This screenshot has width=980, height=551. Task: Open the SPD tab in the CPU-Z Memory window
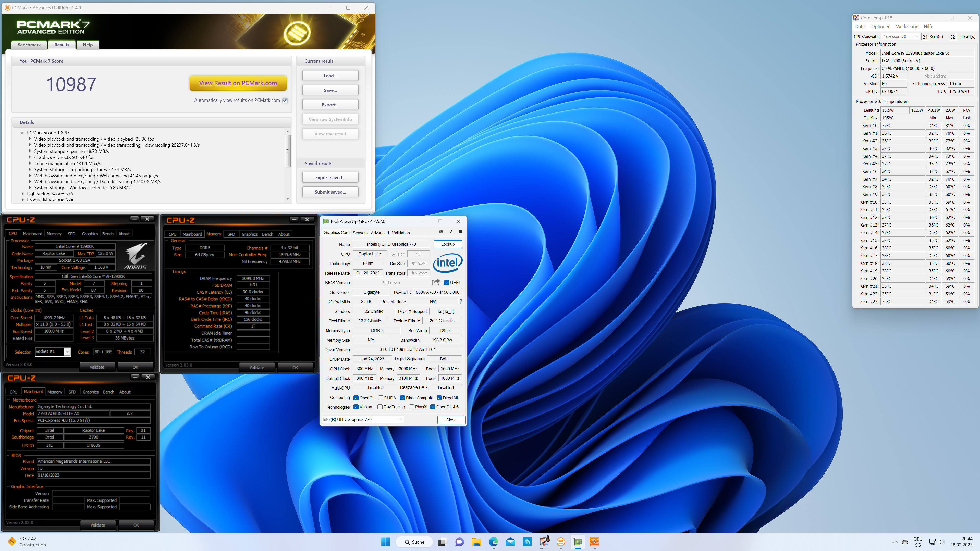coord(231,234)
